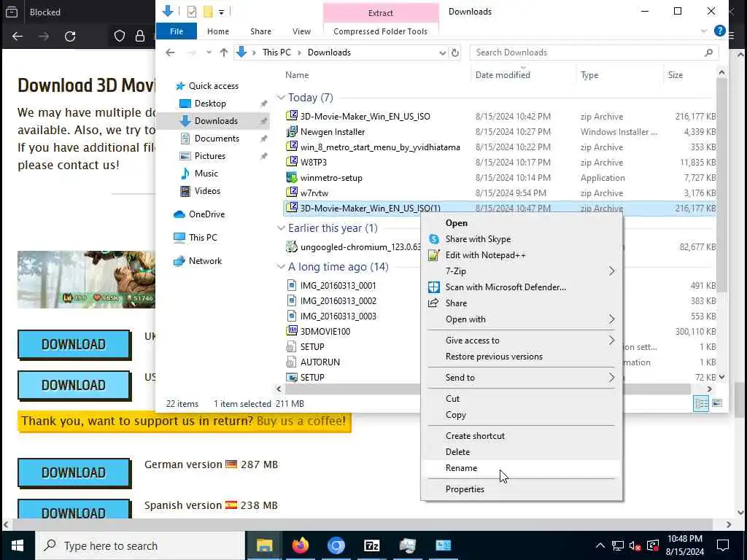Expand the Open with submenu arrow
The height and width of the screenshot is (560, 747).
(612, 319)
